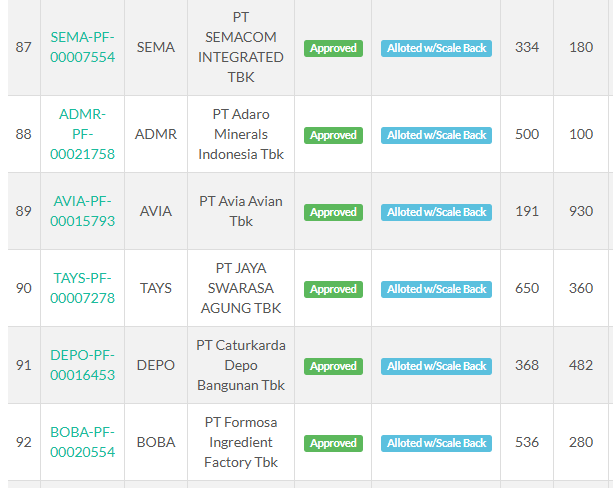Viewport: 613px width, 488px height.
Task: Click Alloted w/Scale Back badge for DEPO
Action: click(436, 366)
